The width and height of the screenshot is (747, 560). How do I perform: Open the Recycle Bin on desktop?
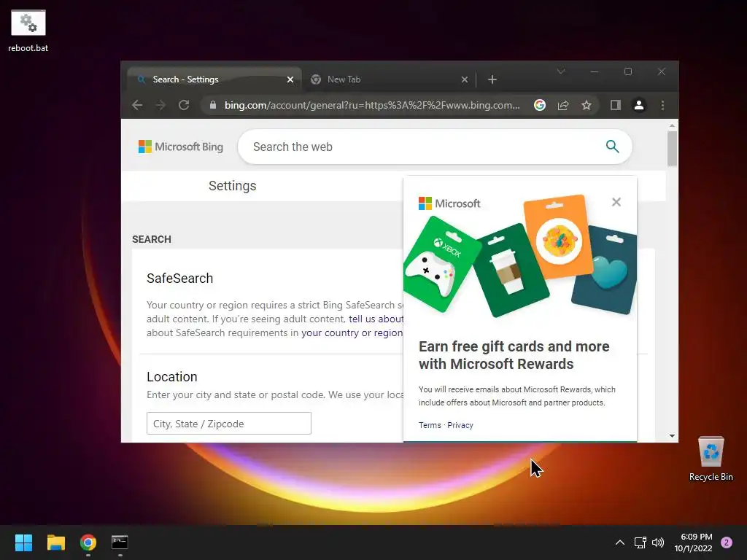pyautogui.click(x=711, y=459)
